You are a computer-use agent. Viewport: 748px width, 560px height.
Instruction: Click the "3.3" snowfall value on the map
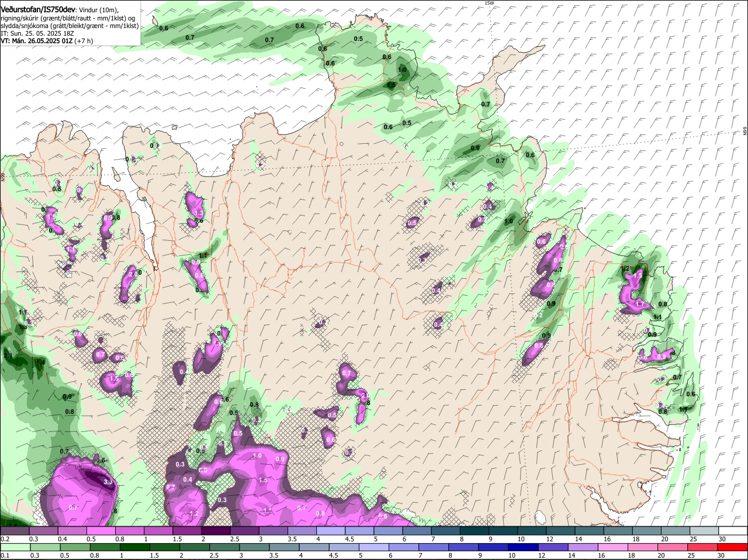click(108, 482)
